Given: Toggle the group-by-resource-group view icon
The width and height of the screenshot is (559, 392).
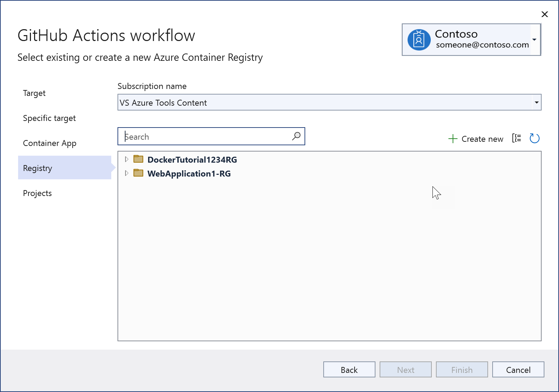Looking at the screenshot, I should click(x=517, y=138).
